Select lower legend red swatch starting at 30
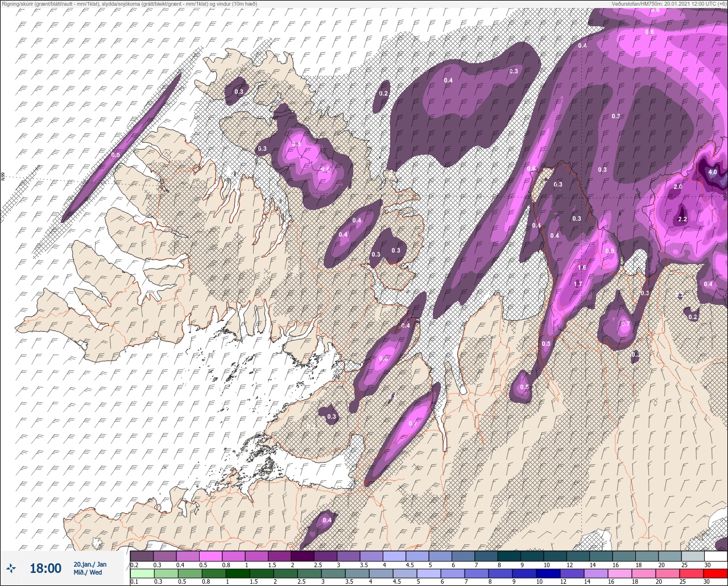 coord(715,573)
